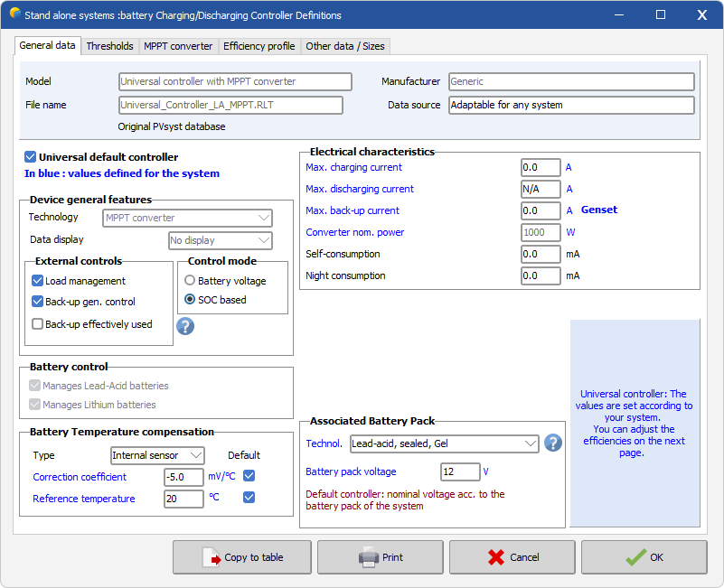Click the Copy to table page icon
The height and width of the screenshot is (588, 724).
coord(212,557)
